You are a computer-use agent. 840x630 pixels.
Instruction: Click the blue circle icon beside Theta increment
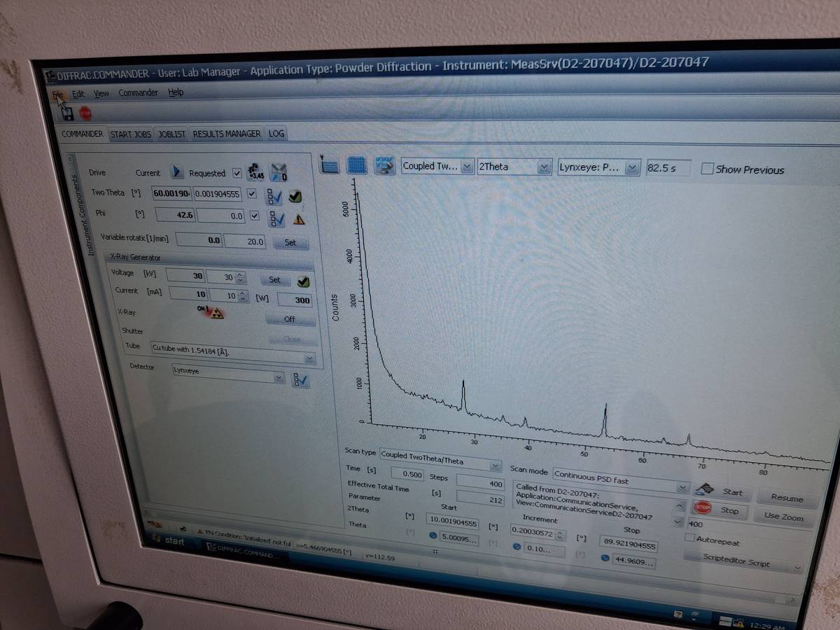tap(517, 547)
